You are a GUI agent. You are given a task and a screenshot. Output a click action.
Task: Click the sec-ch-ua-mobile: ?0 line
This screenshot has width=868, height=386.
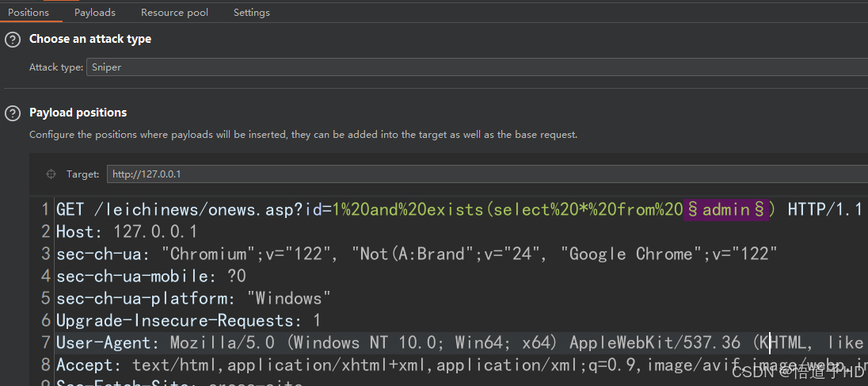click(151, 276)
